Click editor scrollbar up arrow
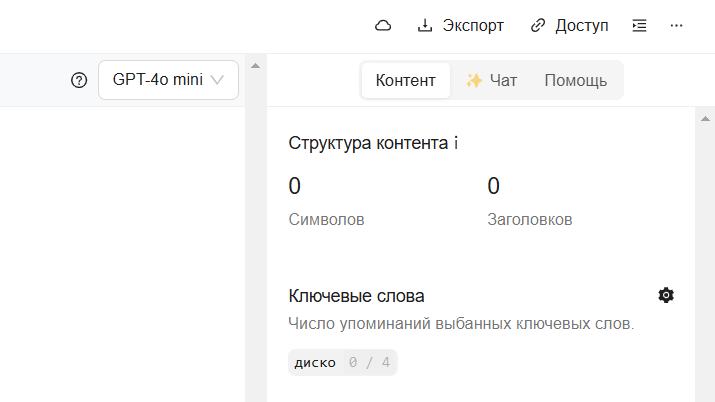The image size is (715, 402). click(x=255, y=66)
